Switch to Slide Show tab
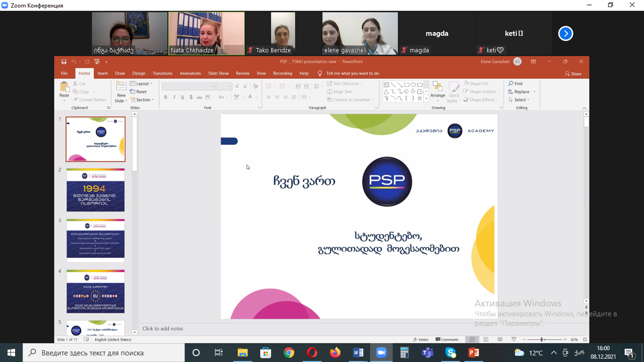 pos(219,74)
